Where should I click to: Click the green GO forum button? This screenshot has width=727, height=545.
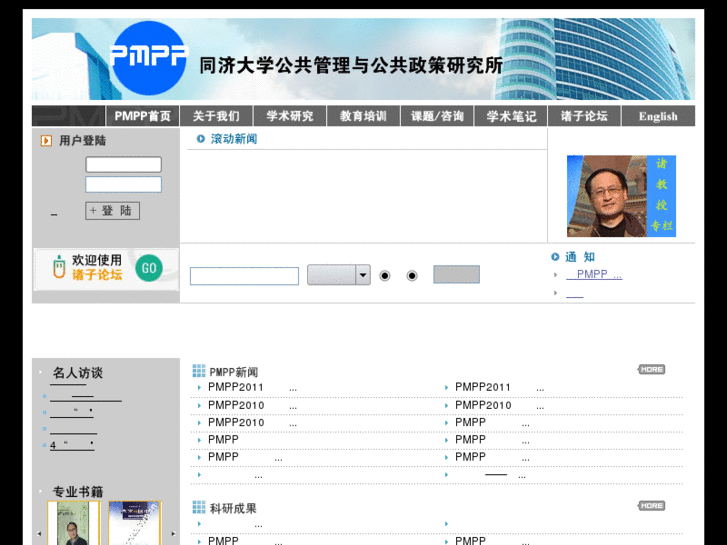[149, 268]
